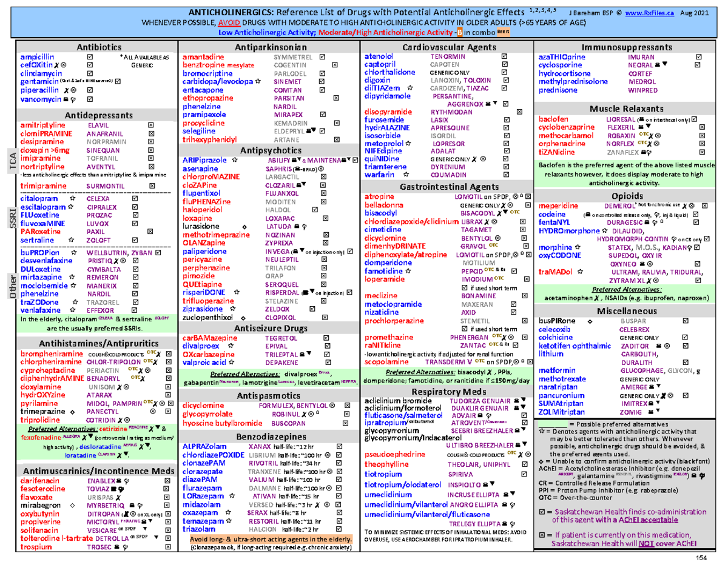
Task: Select the star icon beside ARIPiprazole
Action: (234, 160)
